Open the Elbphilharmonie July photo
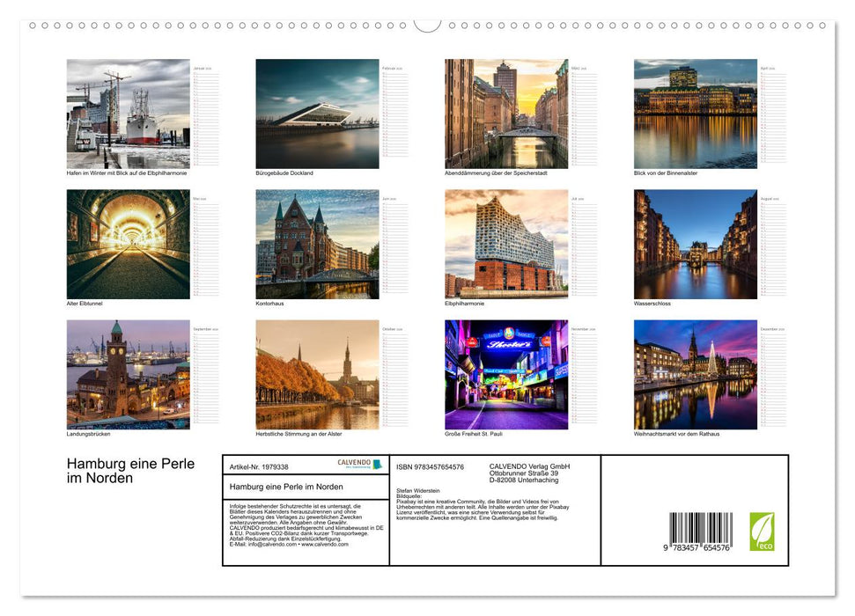This screenshot has height=616, width=855. 506,245
